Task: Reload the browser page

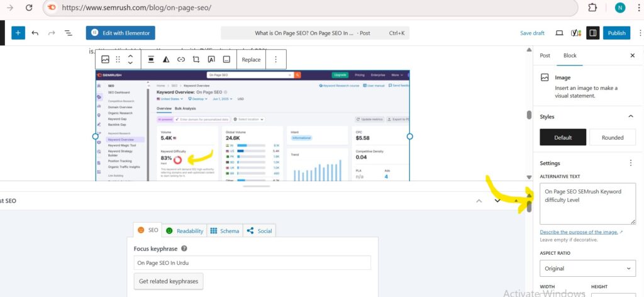Action: coord(29,8)
